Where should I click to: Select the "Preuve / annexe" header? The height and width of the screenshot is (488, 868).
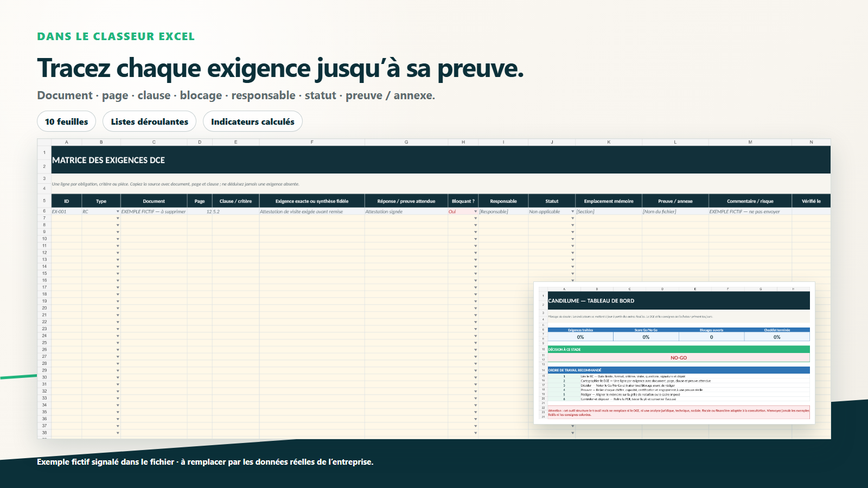click(675, 201)
